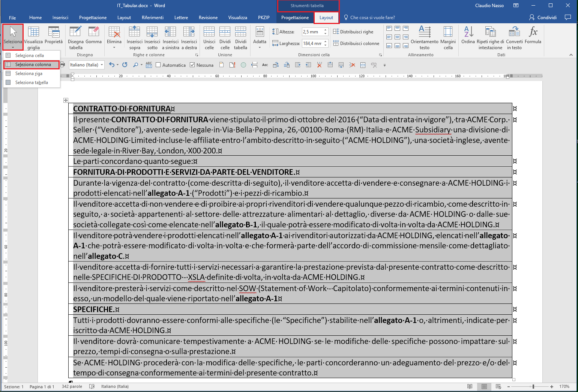Click the Undo arrow
Screen dimensions: 578x392
pyautogui.click(x=111, y=65)
